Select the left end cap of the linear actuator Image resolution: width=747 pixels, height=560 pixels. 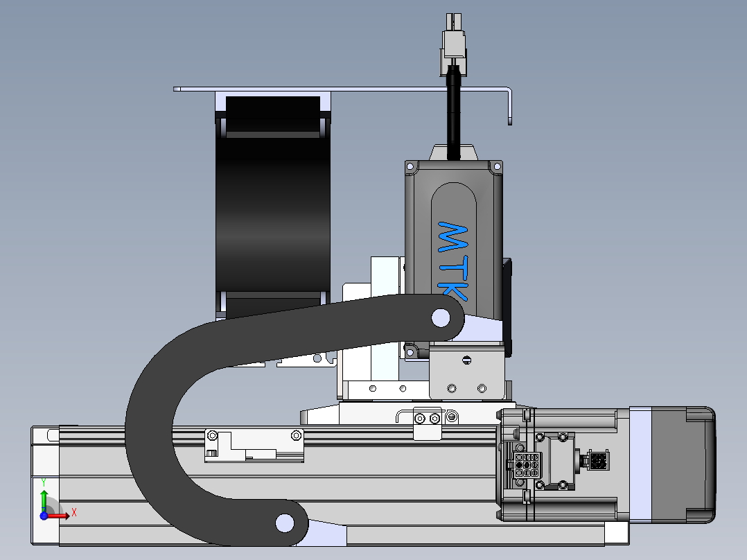pyautogui.click(x=45, y=485)
